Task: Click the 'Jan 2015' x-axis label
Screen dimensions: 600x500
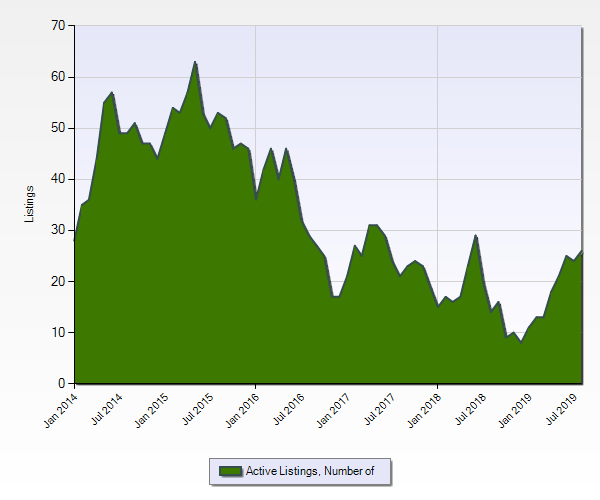Action: pyautogui.click(x=152, y=410)
